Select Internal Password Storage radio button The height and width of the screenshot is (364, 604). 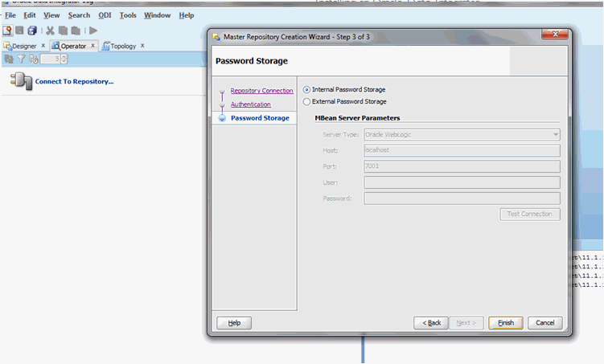306,90
